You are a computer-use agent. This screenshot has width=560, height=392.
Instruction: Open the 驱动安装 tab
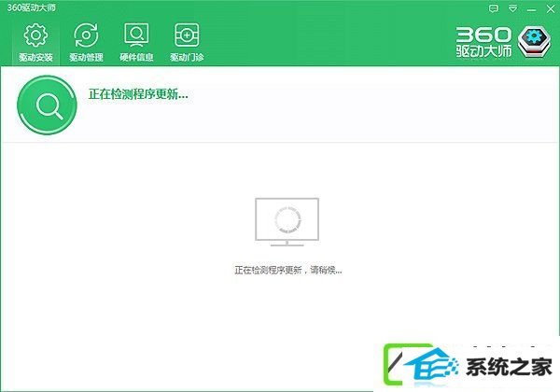pyautogui.click(x=35, y=43)
